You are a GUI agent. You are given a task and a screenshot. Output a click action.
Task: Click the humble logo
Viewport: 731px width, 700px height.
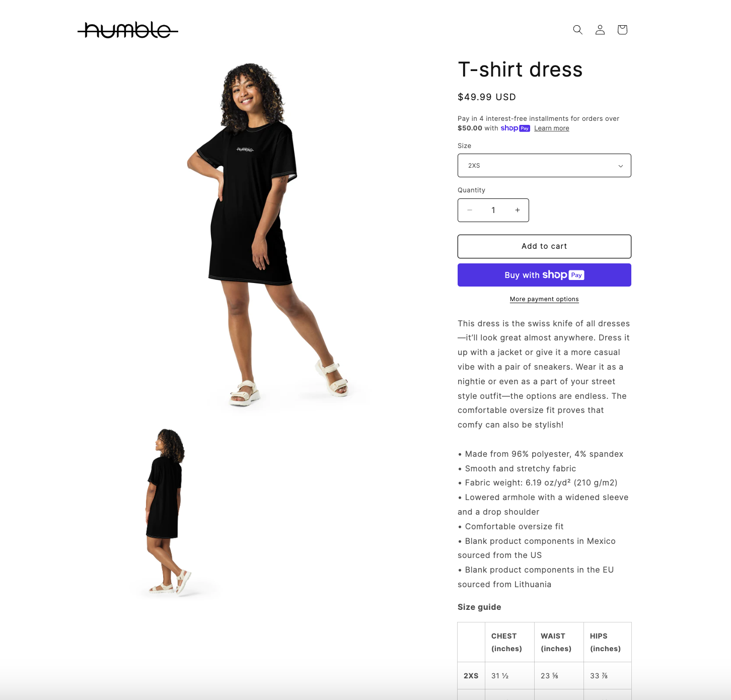point(128,31)
